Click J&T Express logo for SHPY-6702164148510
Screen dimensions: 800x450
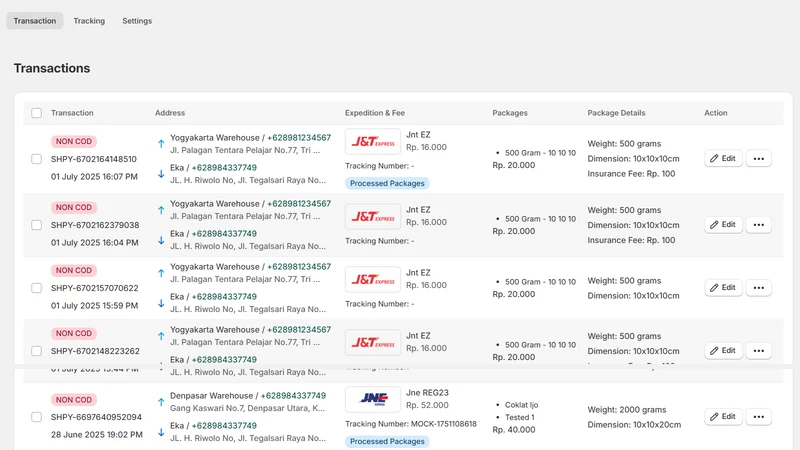[373, 141]
